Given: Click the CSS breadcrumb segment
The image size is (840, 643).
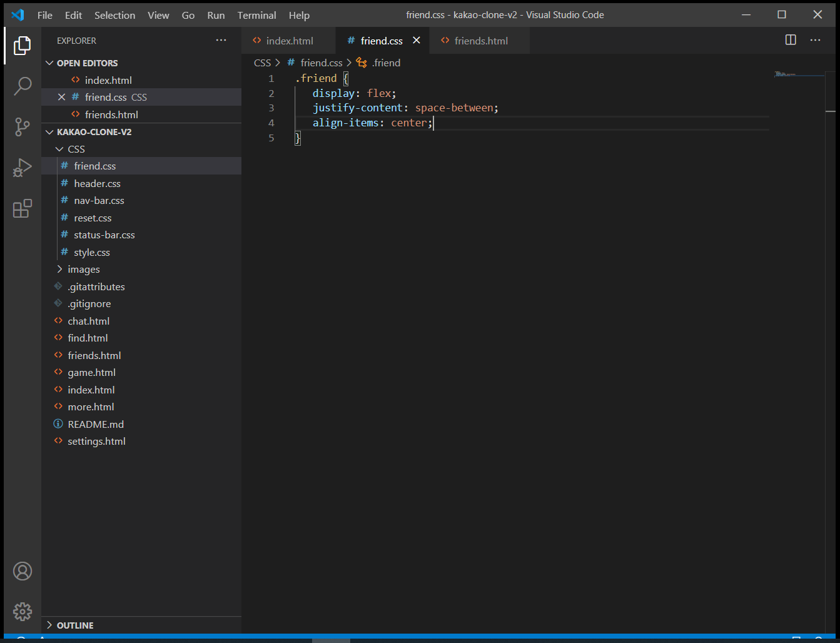Looking at the screenshot, I should pyautogui.click(x=262, y=63).
